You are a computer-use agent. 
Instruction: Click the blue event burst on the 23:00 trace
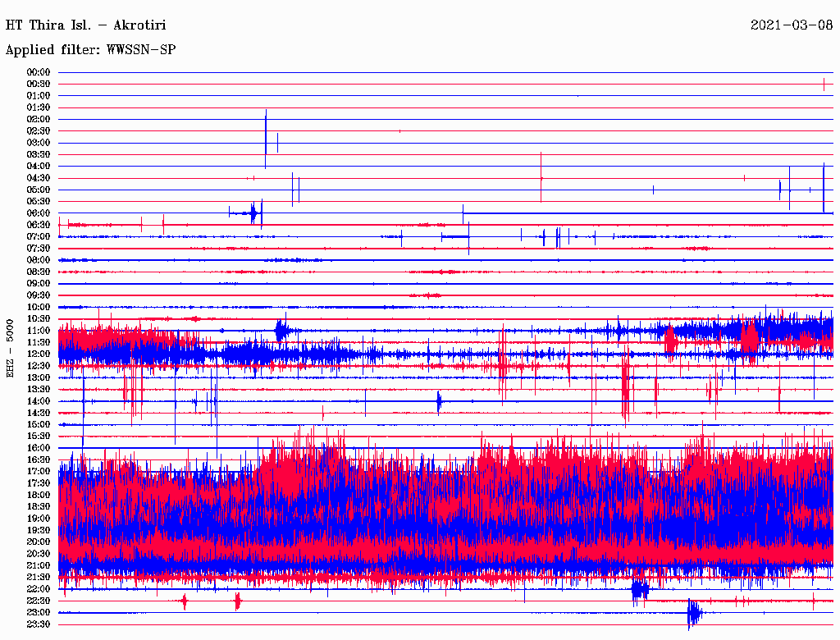pyautogui.click(x=694, y=613)
